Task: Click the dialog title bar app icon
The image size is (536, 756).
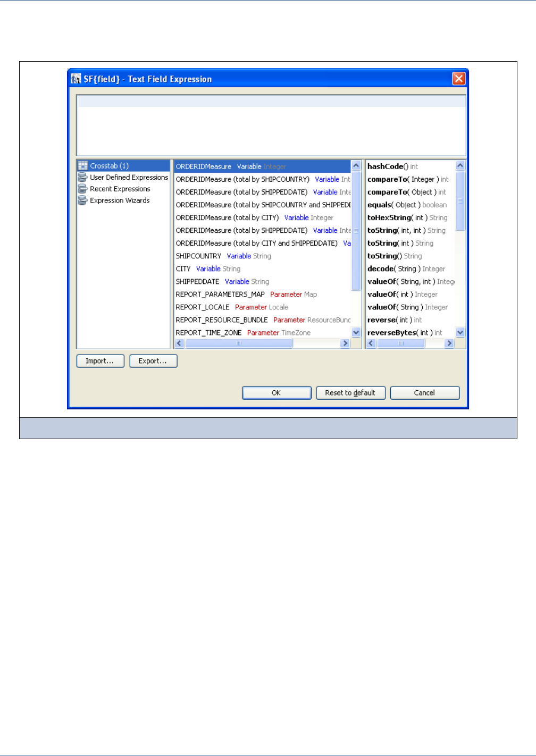Action: click(x=76, y=79)
